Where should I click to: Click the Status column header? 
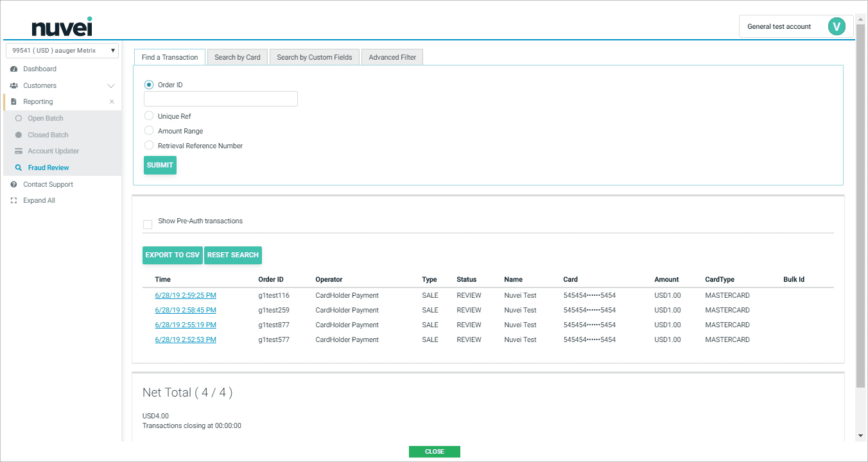tap(467, 280)
